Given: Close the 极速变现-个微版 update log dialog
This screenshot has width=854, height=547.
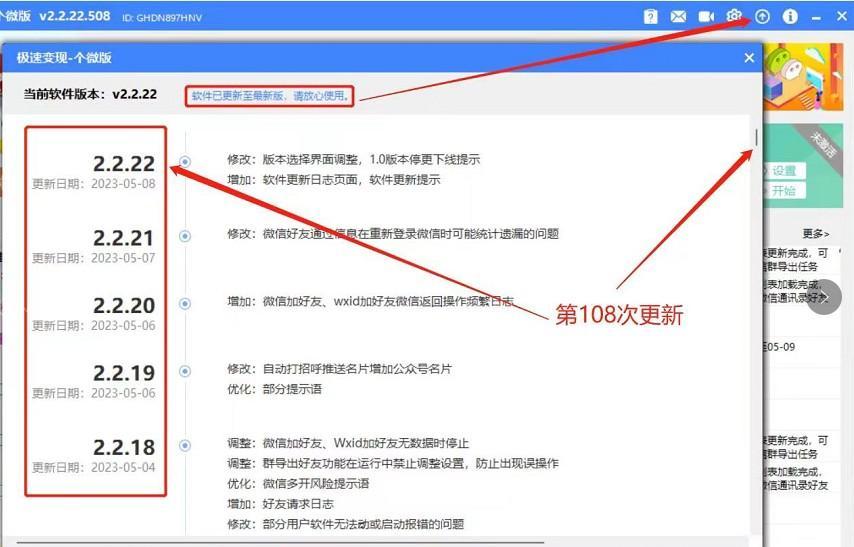Looking at the screenshot, I should point(749,58).
